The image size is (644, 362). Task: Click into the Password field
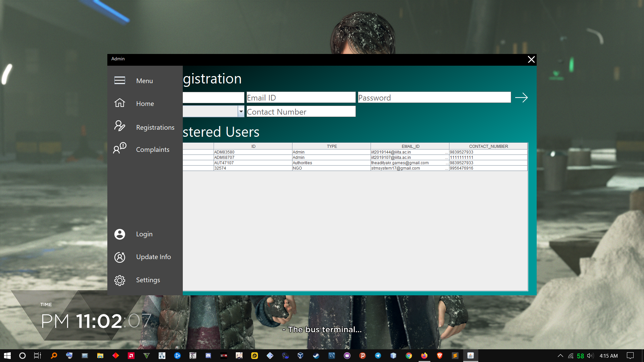point(434,98)
